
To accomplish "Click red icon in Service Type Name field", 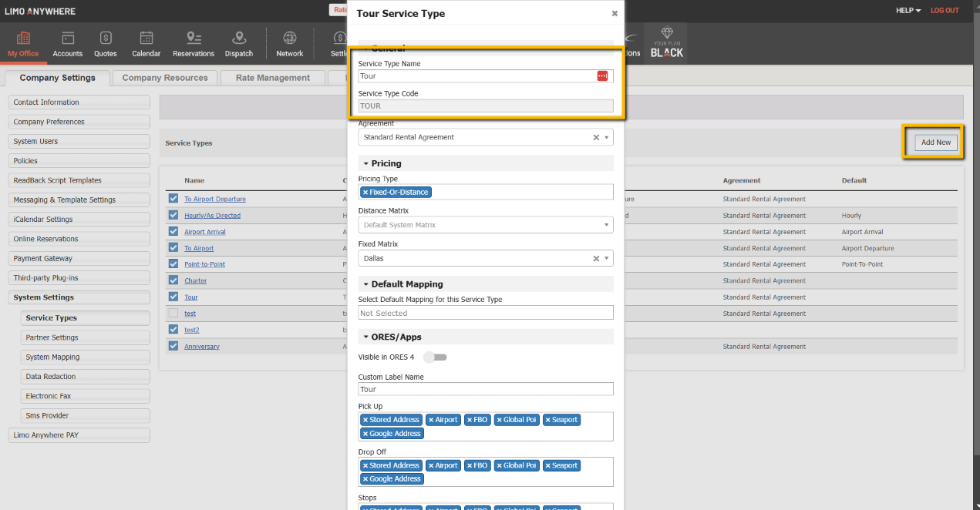I will [602, 76].
